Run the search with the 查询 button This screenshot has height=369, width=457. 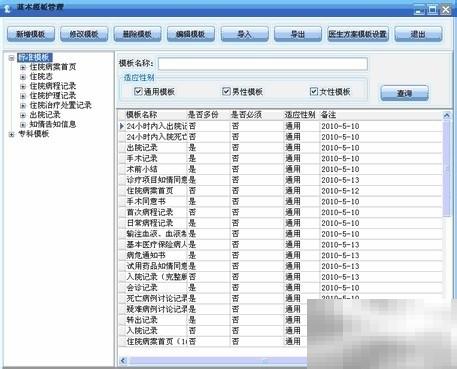(404, 93)
